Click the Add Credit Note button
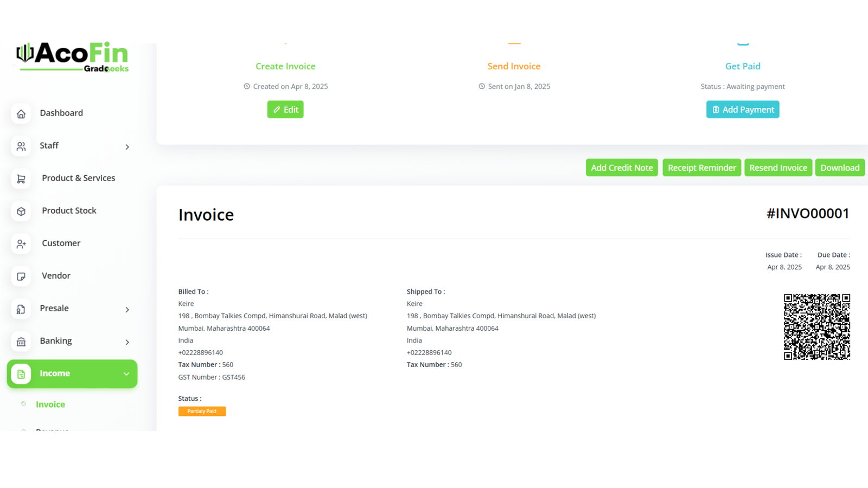Screen dimensions: 868x488 [x=622, y=168]
